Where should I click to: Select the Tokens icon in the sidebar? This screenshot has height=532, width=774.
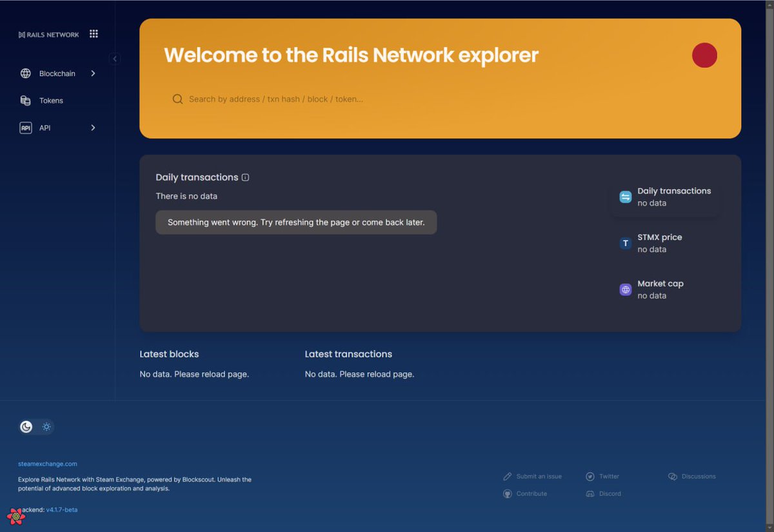pyautogui.click(x=26, y=101)
